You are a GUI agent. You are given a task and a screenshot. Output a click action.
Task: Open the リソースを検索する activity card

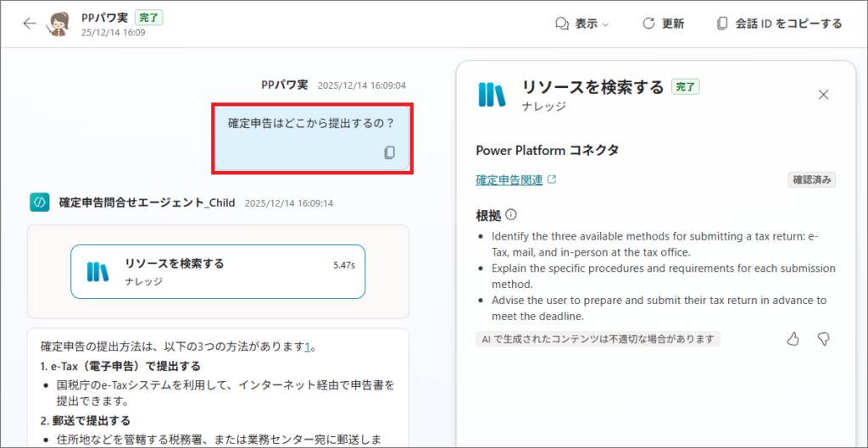(218, 272)
